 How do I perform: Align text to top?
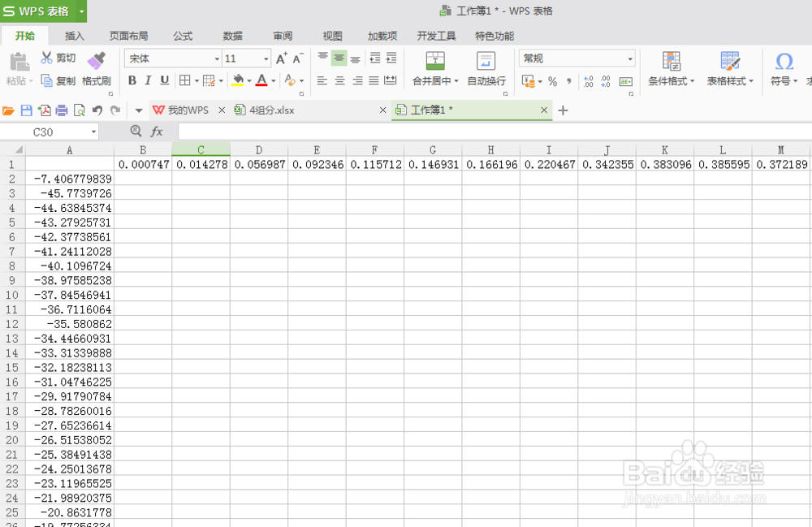click(x=322, y=58)
